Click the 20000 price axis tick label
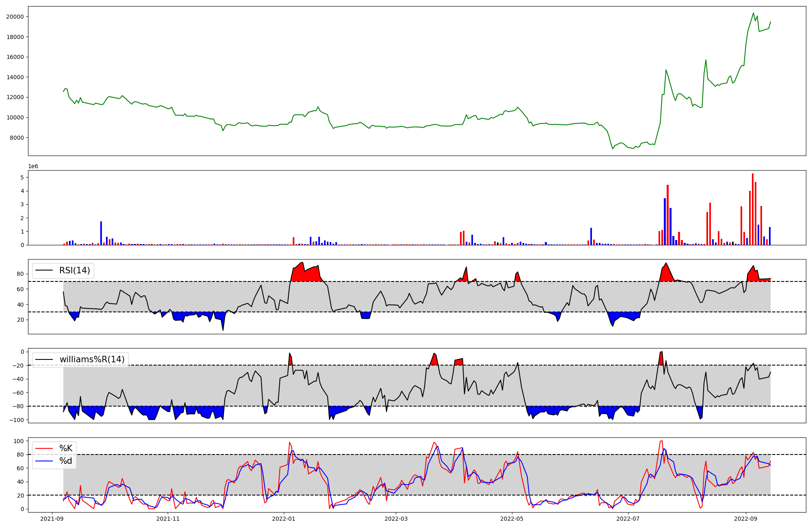Viewport: 812px width, 528px height. point(15,17)
